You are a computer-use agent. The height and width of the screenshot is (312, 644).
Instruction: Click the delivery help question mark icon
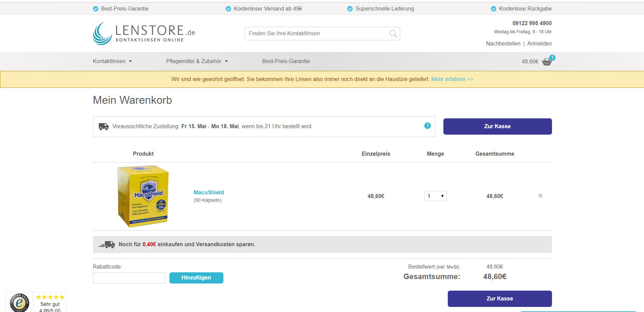pos(427,126)
